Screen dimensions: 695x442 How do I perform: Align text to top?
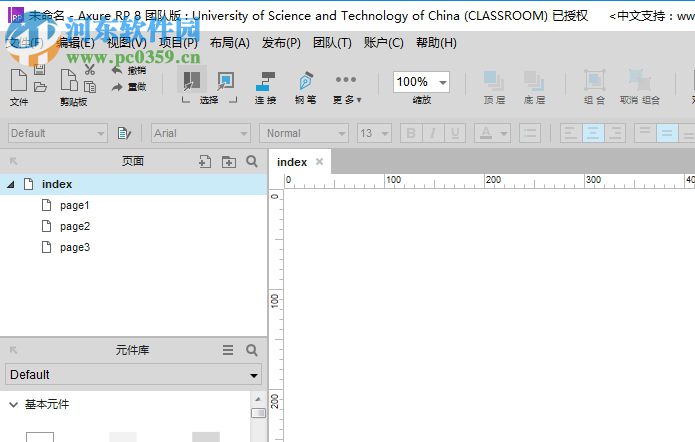point(645,133)
